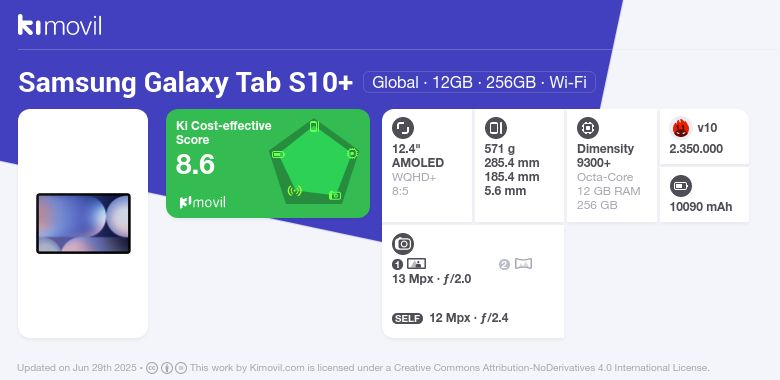Click the Global 12GB 256GB Wi-Fi variant badge
This screenshot has width=780, height=380.
click(480, 82)
